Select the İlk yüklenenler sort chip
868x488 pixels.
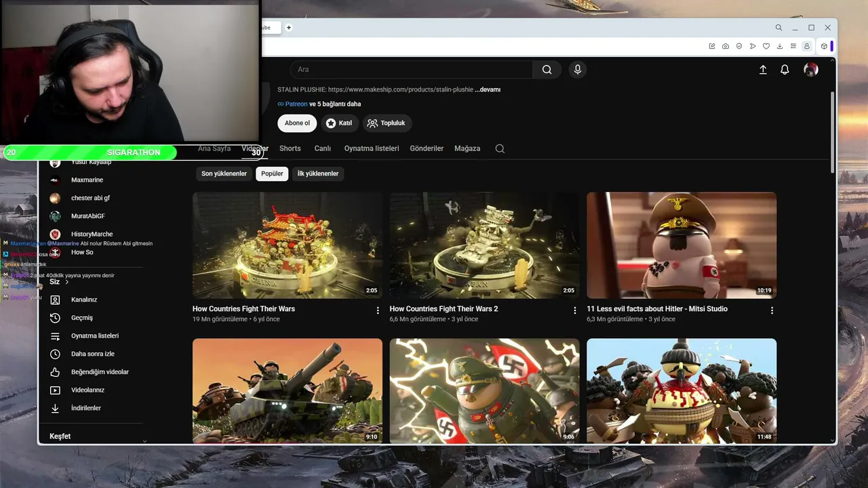coord(318,174)
